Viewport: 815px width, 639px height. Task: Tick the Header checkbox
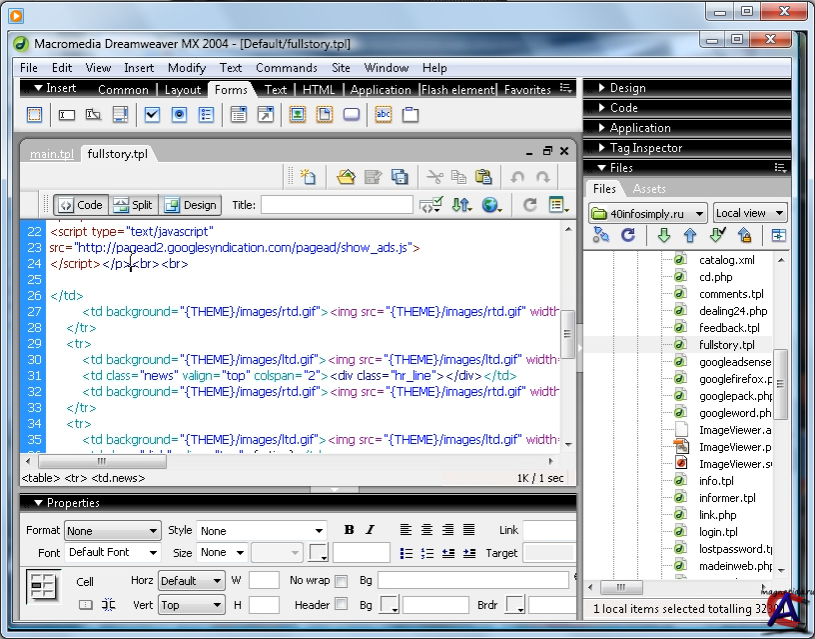341,604
